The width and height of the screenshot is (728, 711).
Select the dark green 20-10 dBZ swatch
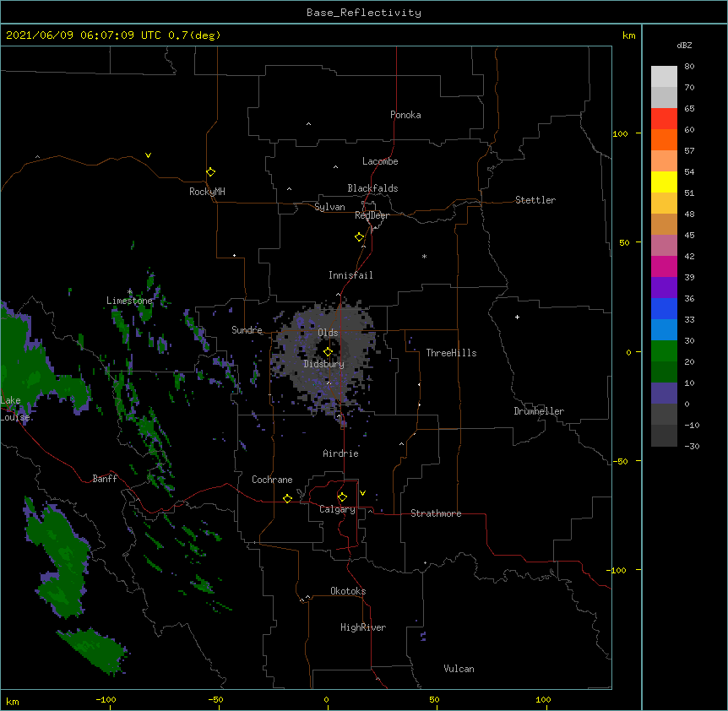click(664, 372)
